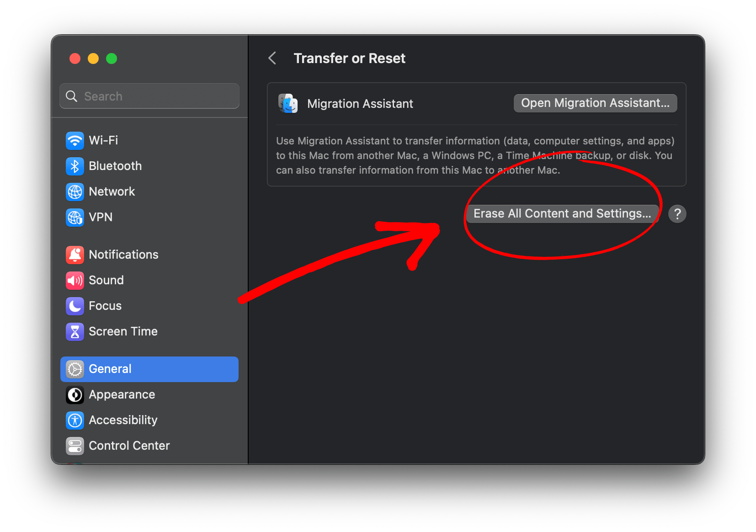This screenshot has width=756, height=532.
Task: Go back using the Transfer or Reset chevron
Action: (272, 58)
